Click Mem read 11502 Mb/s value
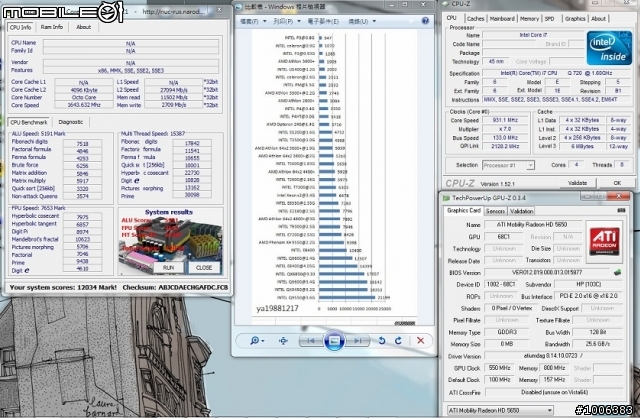The width and height of the screenshot is (640, 418). pyautogui.click(x=173, y=98)
